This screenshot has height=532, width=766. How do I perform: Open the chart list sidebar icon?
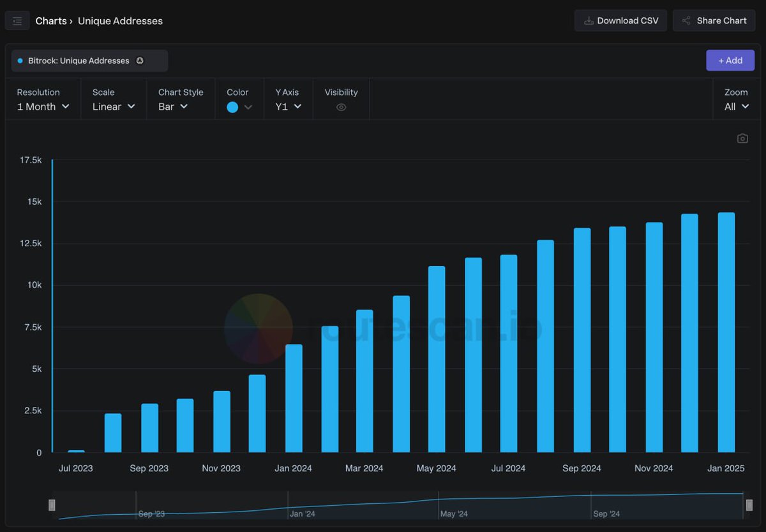17,20
